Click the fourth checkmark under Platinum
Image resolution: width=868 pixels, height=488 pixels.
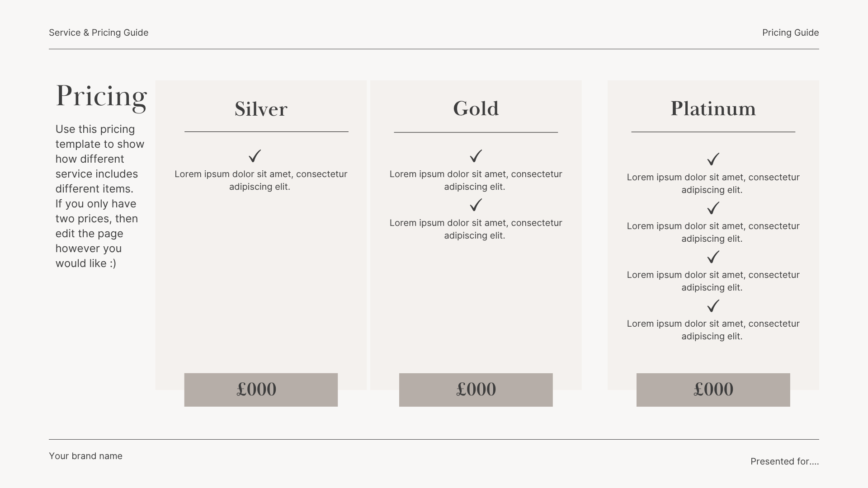(x=713, y=306)
